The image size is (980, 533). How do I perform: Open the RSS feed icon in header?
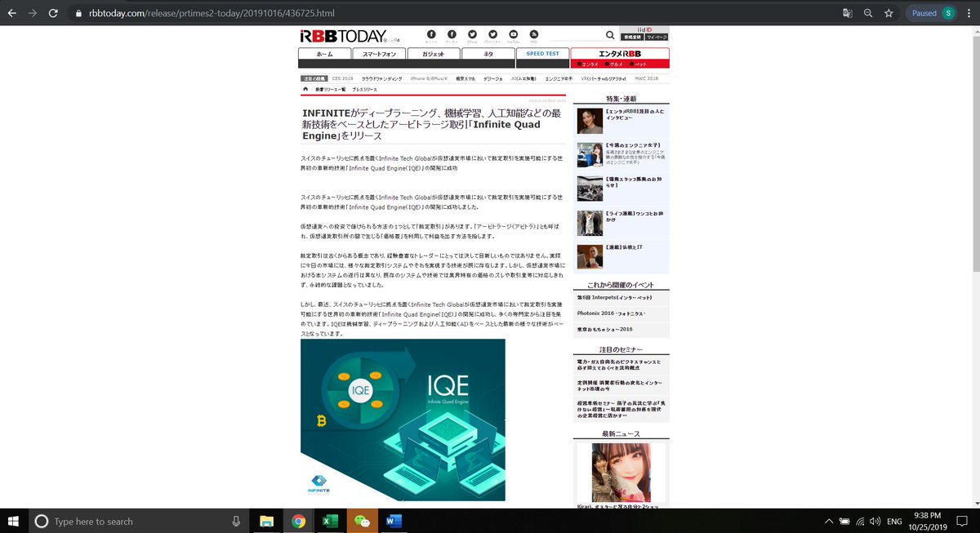pyautogui.click(x=534, y=33)
